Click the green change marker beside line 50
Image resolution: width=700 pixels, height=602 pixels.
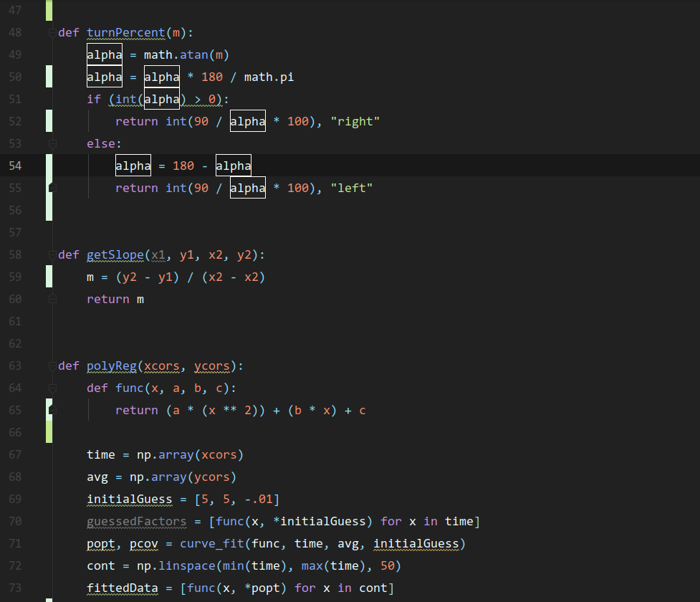[49, 77]
